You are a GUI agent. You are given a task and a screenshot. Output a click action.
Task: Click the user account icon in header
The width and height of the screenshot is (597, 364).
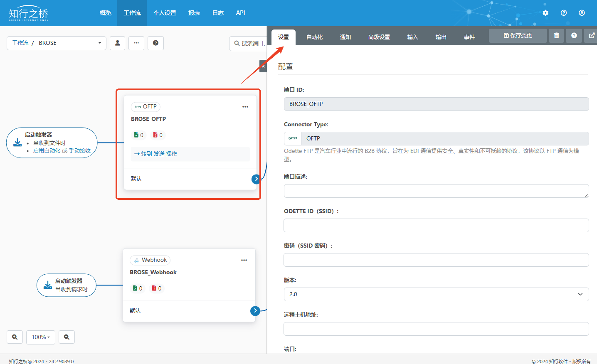[582, 13]
